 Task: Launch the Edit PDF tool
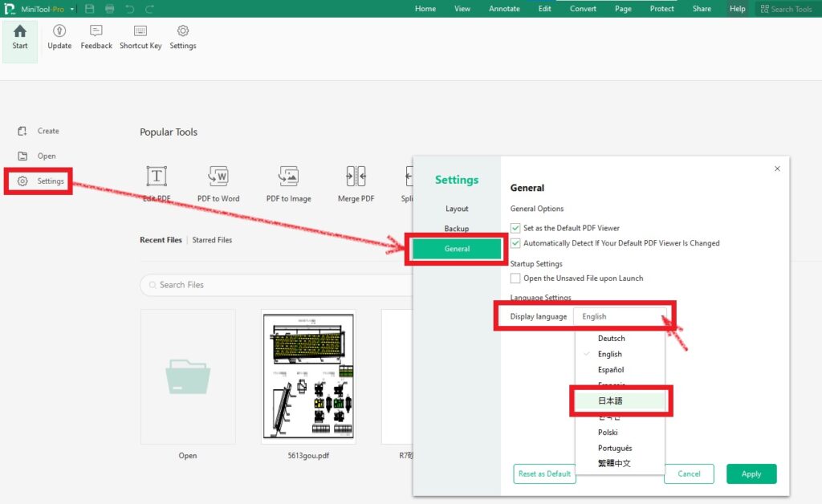[x=157, y=183]
